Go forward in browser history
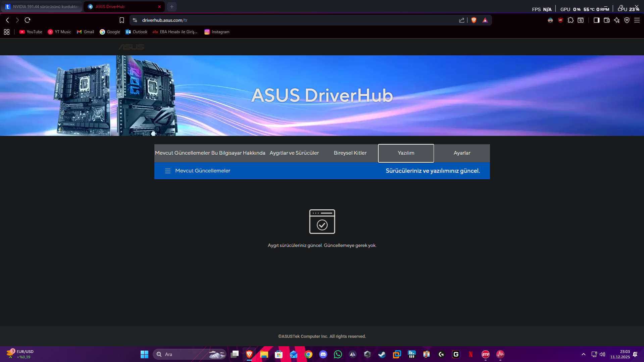 tap(17, 20)
